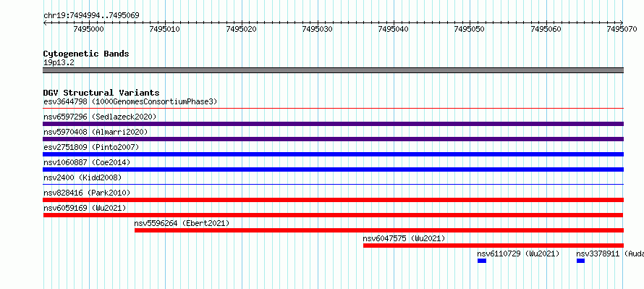Viewport: 644px width, 289px height.
Task: Click ruler position 7495040
Action: coord(394,29)
